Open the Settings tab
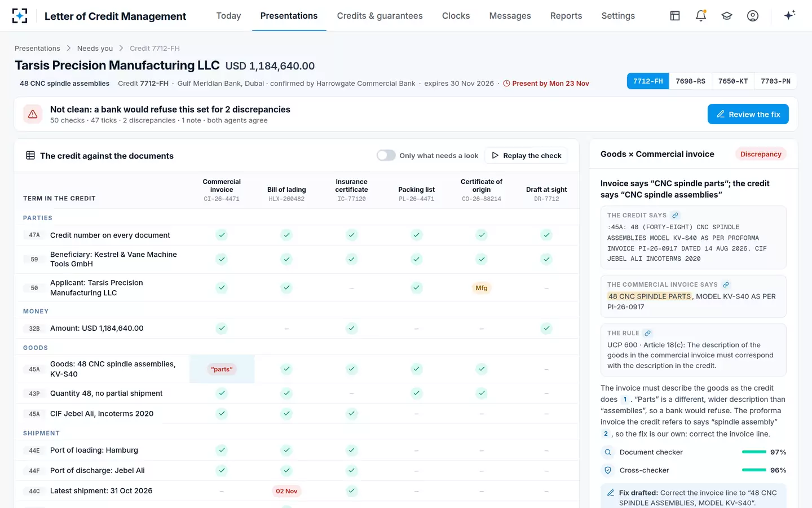Screen dimensions: 812x508 point(618,16)
